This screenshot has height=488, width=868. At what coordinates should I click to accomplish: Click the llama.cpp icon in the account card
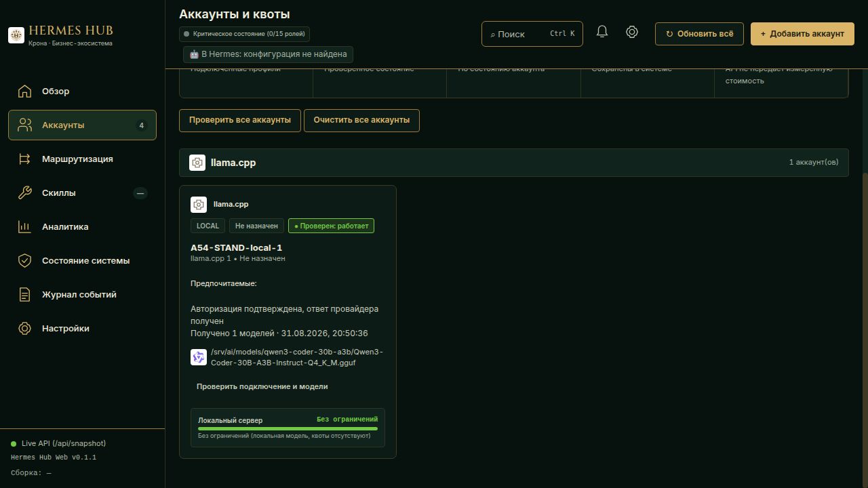tap(199, 204)
